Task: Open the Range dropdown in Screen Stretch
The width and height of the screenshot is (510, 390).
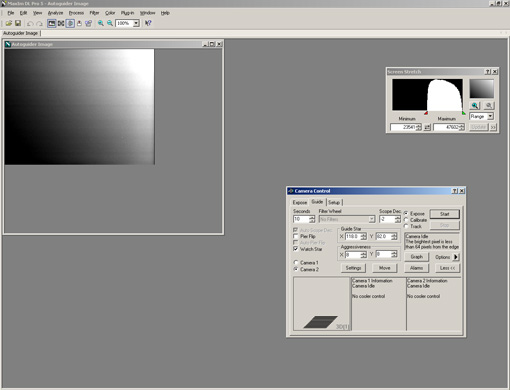Action: tap(490, 116)
